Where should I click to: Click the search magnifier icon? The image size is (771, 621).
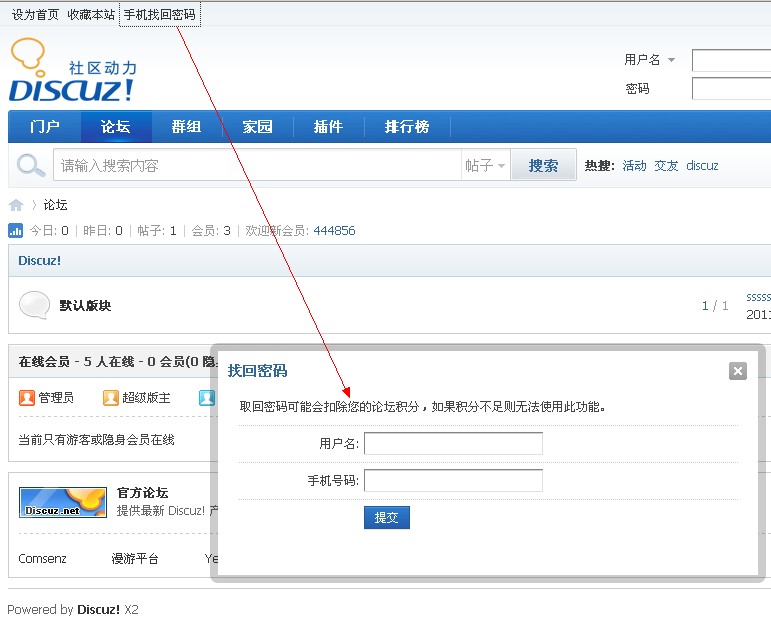pyautogui.click(x=30, y=165)
